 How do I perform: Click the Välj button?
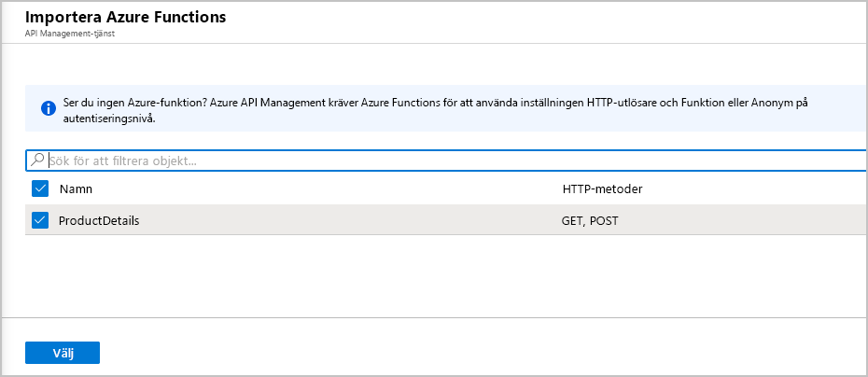click(x=63, y=353)
